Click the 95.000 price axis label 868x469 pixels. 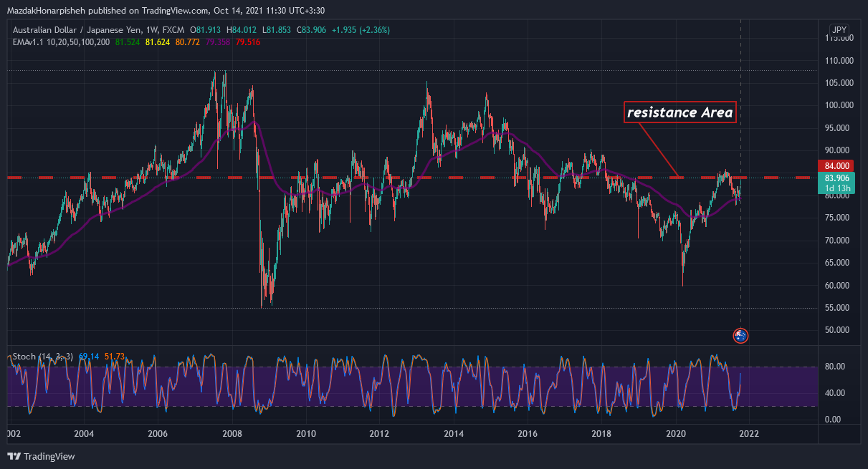839,128
